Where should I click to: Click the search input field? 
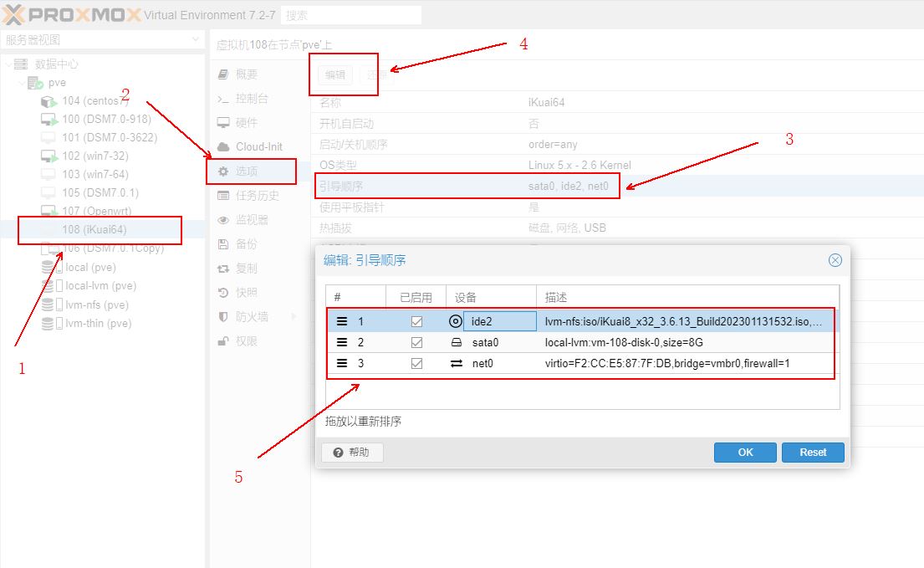click(x=351, y=15)
